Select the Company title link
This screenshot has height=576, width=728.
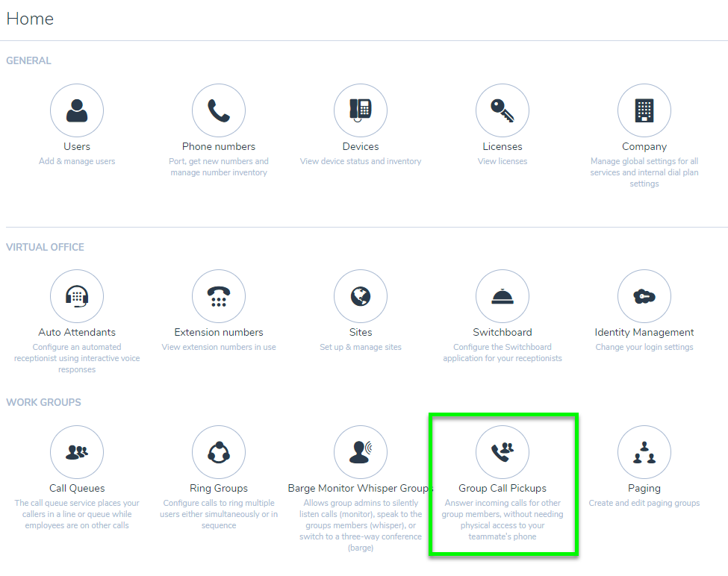tap(644, 146)
